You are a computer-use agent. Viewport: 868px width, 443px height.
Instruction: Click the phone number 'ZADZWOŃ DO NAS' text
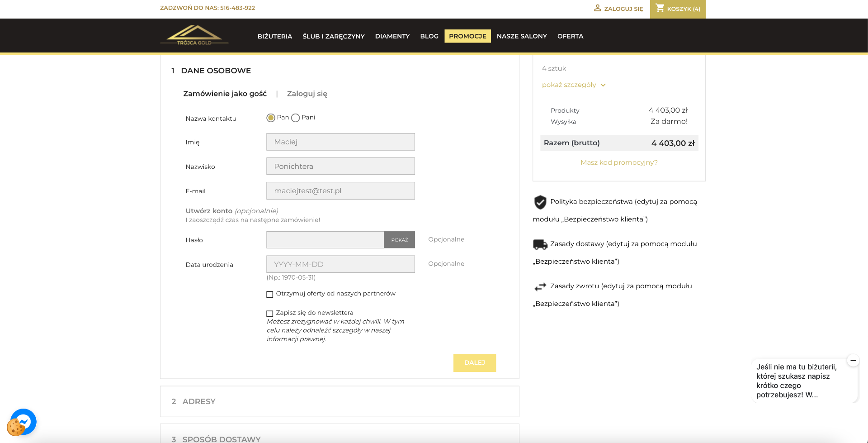(208, 8)
